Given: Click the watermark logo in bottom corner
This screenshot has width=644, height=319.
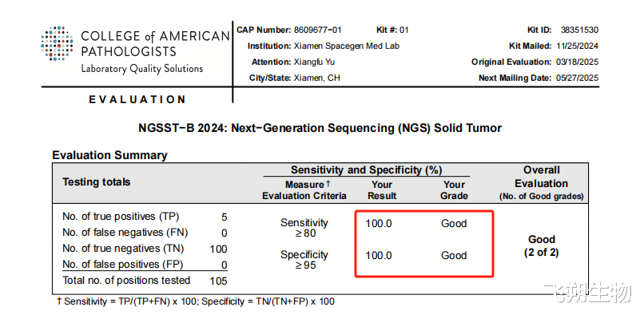Looking at the screenshot, I should tap(587, 294).
